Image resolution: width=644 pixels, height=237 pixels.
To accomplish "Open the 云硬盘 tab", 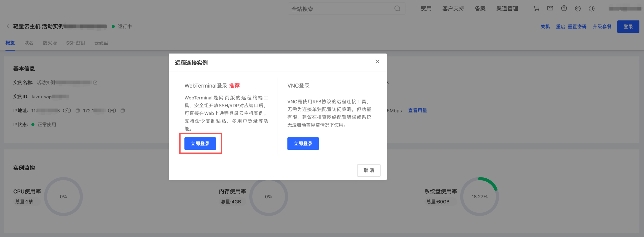I will (101, 43).
